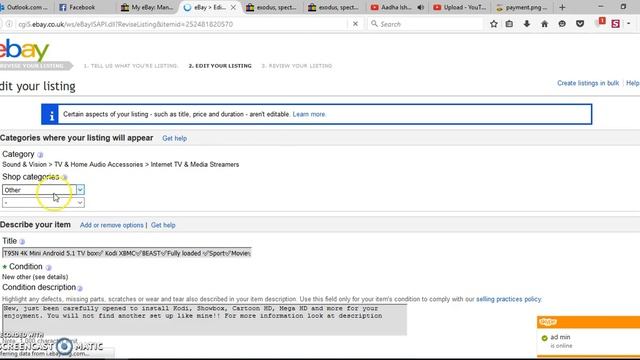Click the site info icon in address bar

(x=9, y=24)
